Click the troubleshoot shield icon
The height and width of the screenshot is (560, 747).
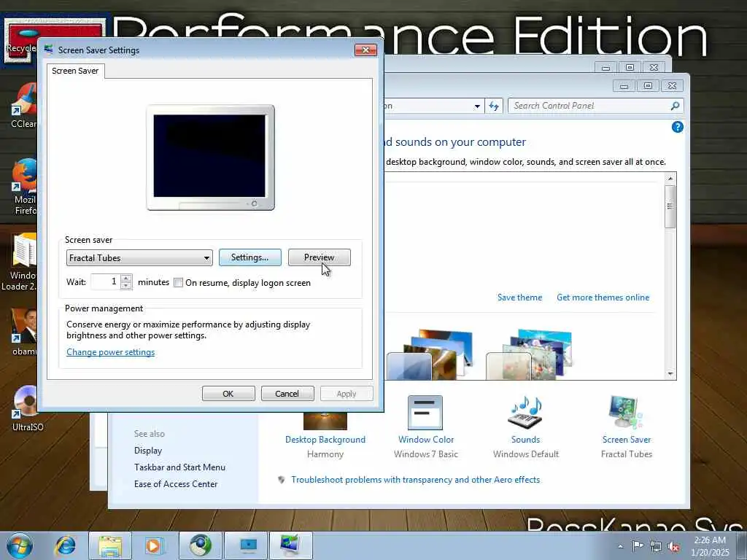point(281,480)
